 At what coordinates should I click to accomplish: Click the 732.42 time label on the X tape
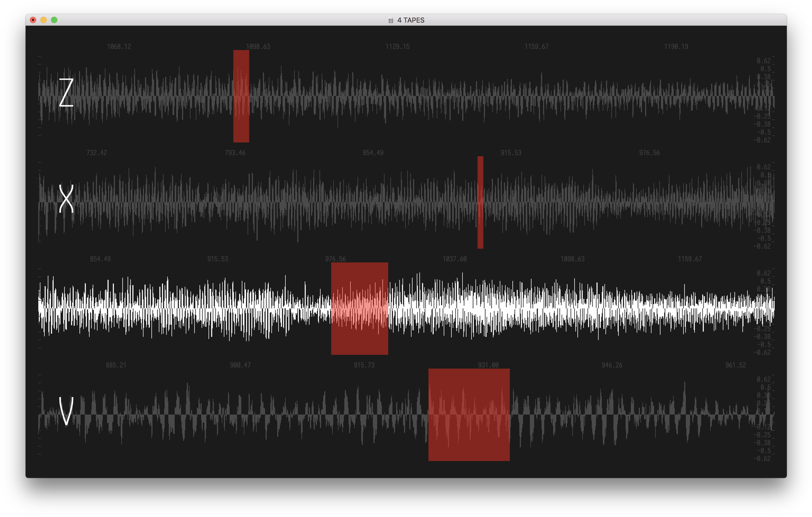(x=97, y=153)
